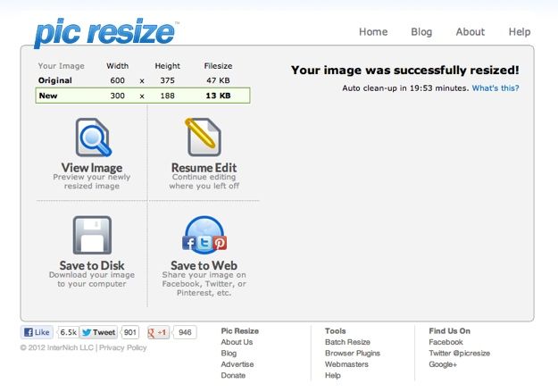Open the Blog footer link
Viewport: 558px width, 392px height.
pyautogui.click(x=229, y=354)
